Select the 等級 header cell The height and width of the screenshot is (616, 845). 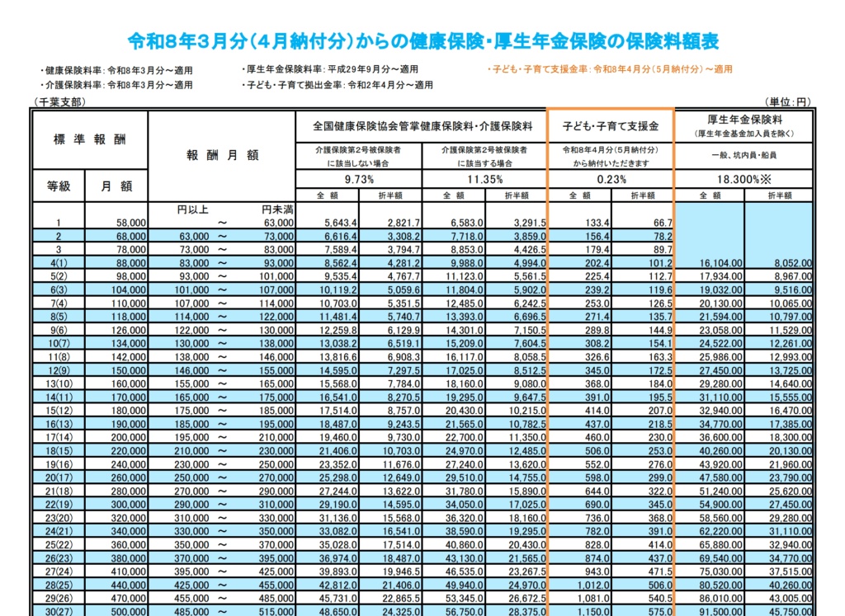point(58,186)
